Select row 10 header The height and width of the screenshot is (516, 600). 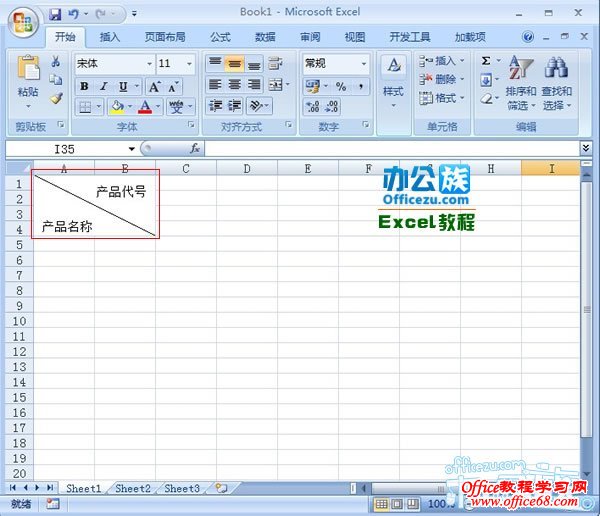click(19, 321)
